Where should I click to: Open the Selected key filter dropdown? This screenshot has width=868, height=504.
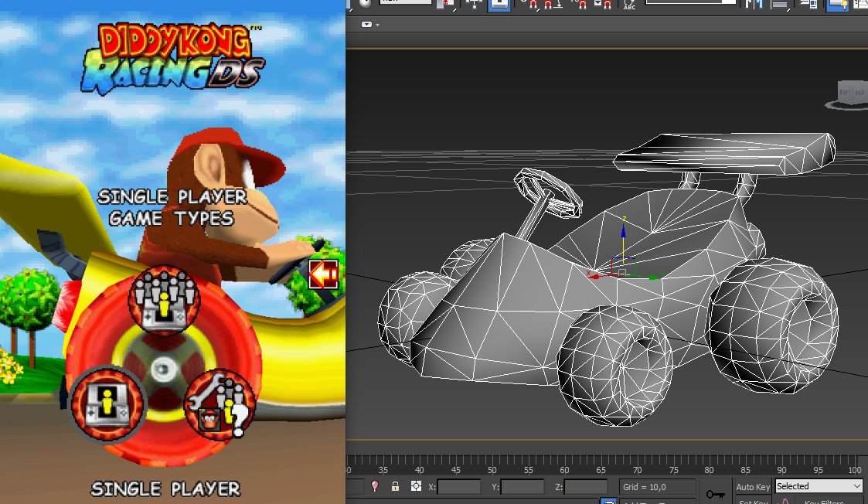(x=819, y=486)
